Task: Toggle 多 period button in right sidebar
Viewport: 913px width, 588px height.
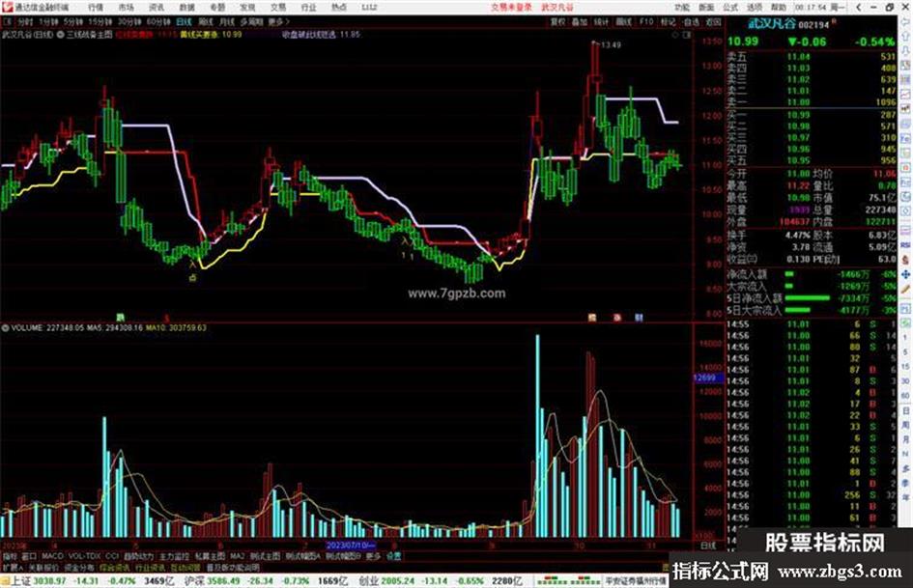Action: pos(906,468)
